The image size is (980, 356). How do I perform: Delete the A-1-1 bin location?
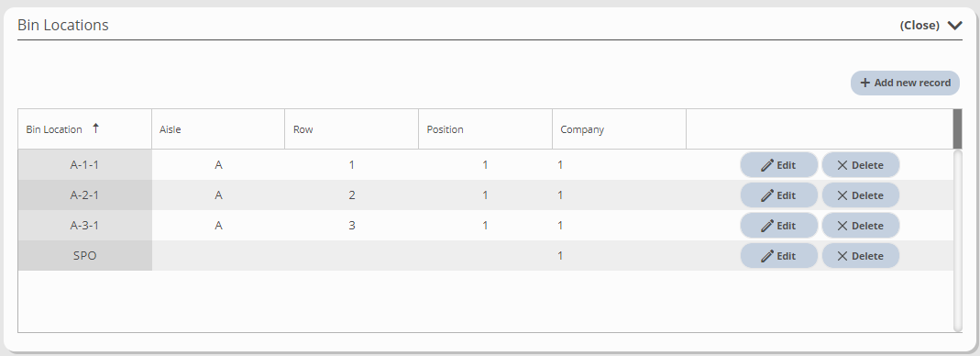860,165
